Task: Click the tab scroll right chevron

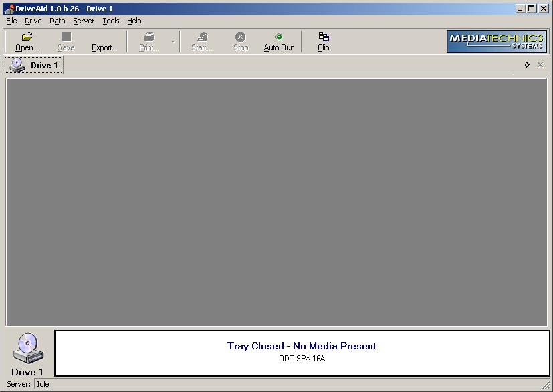Action: coord(527,65)
